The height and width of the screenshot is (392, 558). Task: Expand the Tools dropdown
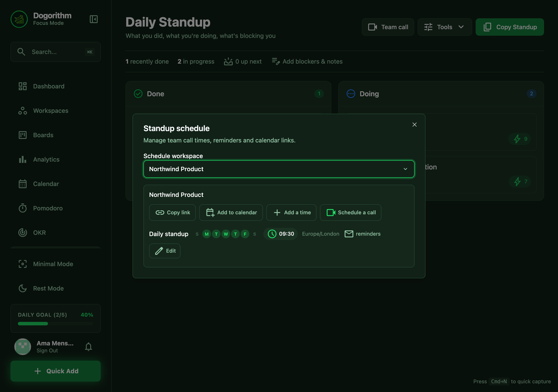tap(444, 27)
